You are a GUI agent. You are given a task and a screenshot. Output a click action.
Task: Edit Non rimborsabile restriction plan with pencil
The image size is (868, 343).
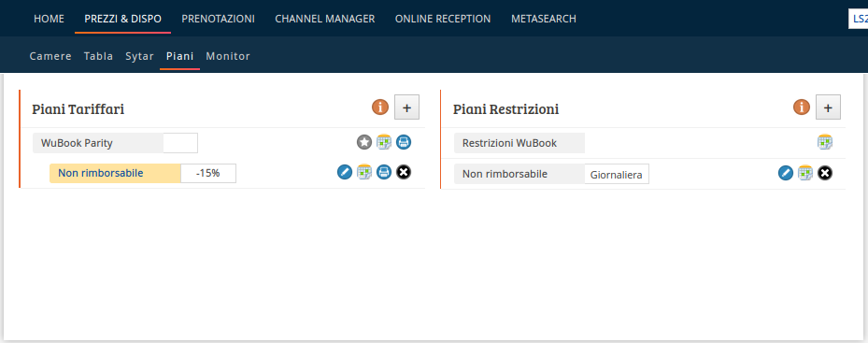786,174
